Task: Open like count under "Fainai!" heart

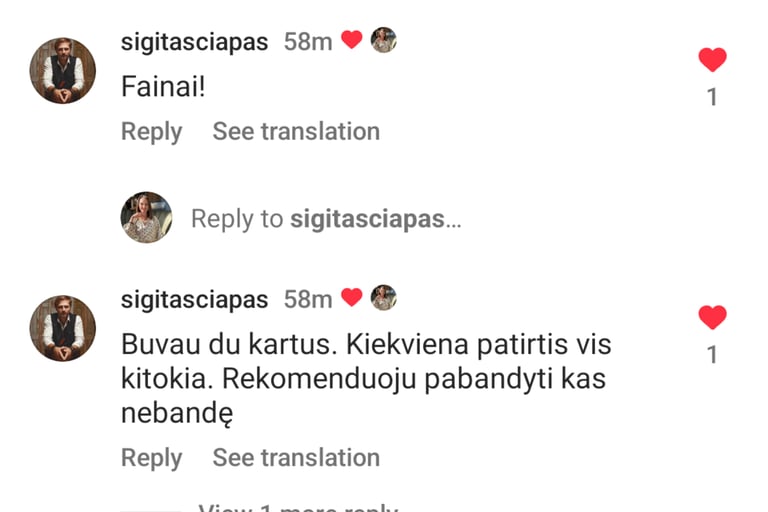Action: (712, 97)
